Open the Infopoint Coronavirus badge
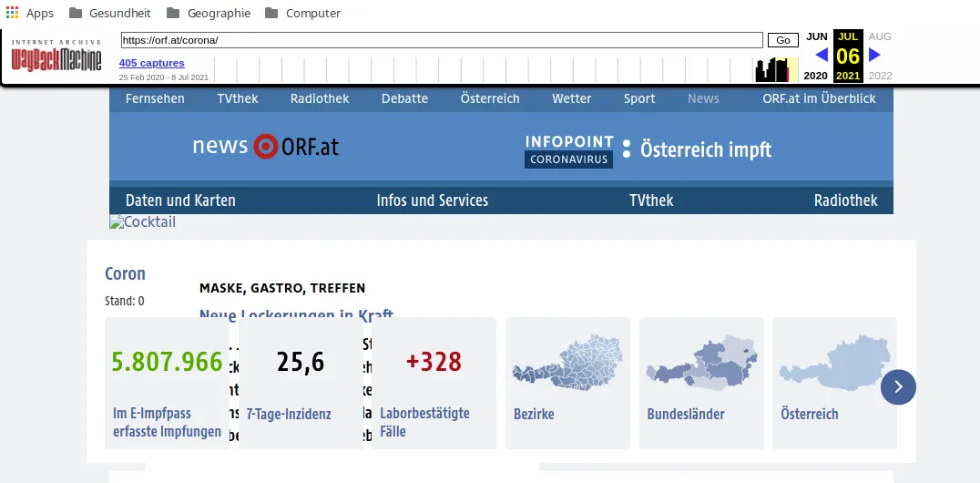The image size is (980, 483). pos(569,150)
